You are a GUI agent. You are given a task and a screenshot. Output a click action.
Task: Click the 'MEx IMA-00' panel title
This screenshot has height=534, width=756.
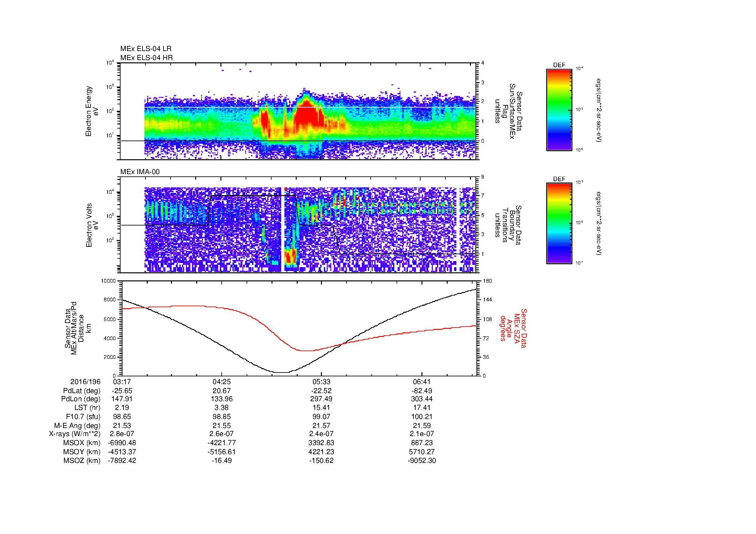[x=140, y=172]
